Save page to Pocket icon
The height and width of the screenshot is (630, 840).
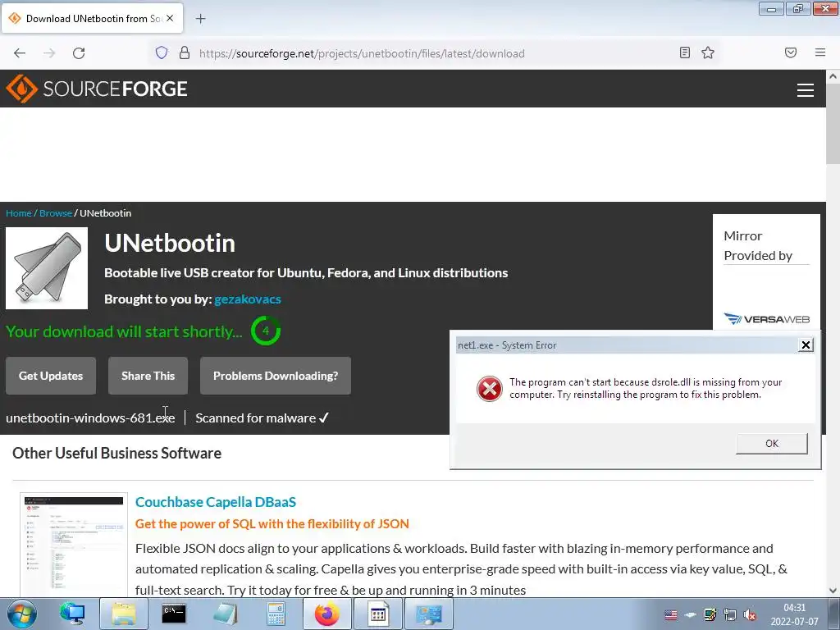791,52
